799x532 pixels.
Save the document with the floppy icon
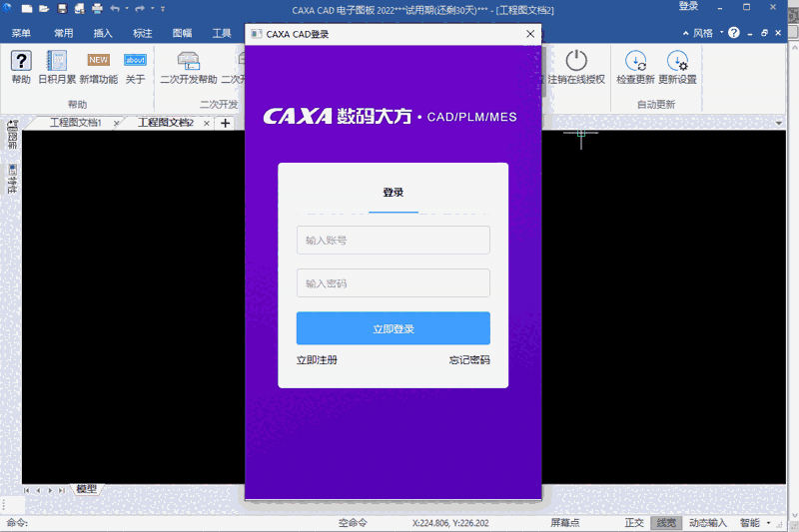(x=62, y=9)
